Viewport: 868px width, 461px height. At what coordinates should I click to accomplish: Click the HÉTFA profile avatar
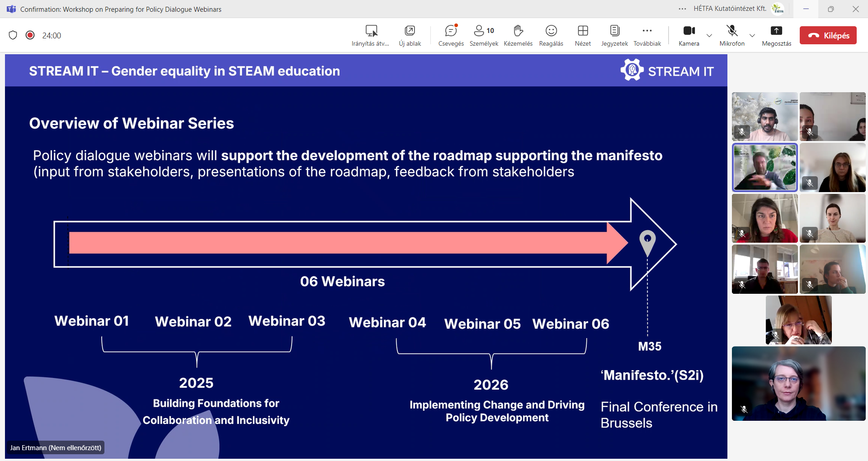777,9
